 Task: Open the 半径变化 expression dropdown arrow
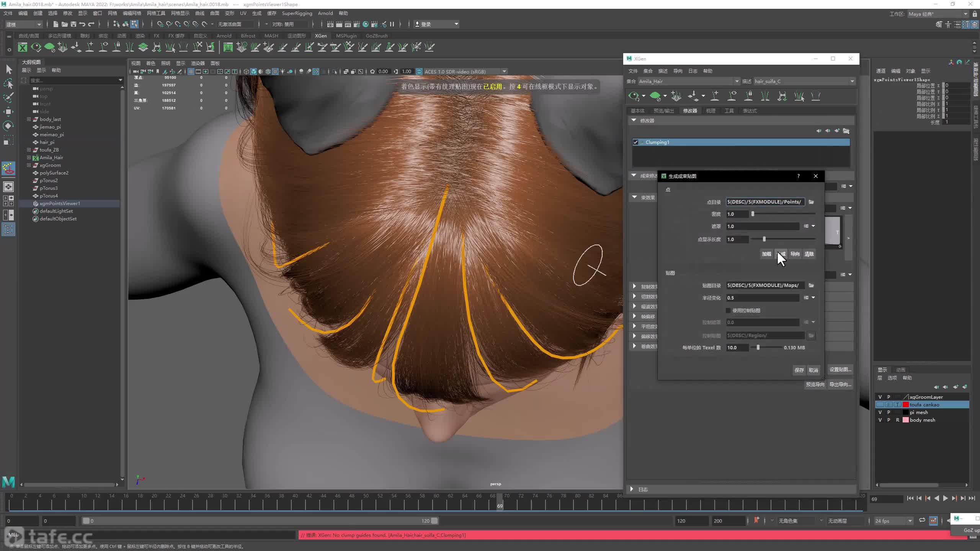[813, 298]
